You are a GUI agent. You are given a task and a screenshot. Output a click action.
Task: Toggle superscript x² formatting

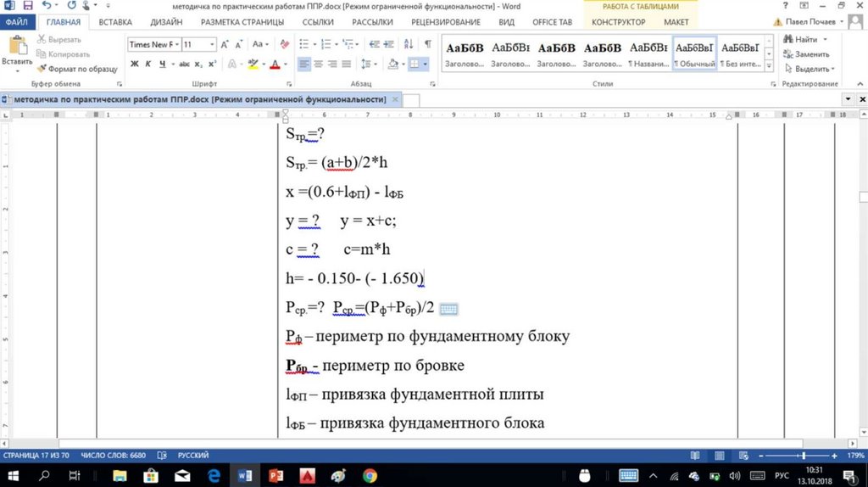click(x=212, y=64)
